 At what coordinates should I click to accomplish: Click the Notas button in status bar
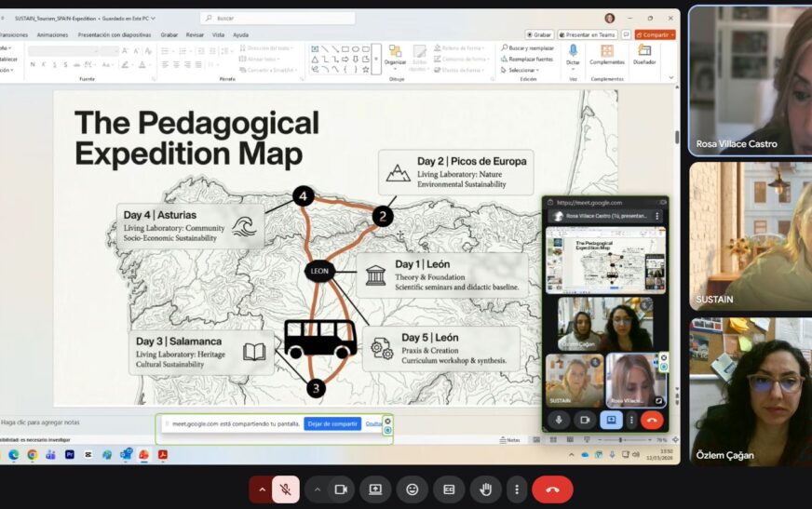(x=509, y=440)
